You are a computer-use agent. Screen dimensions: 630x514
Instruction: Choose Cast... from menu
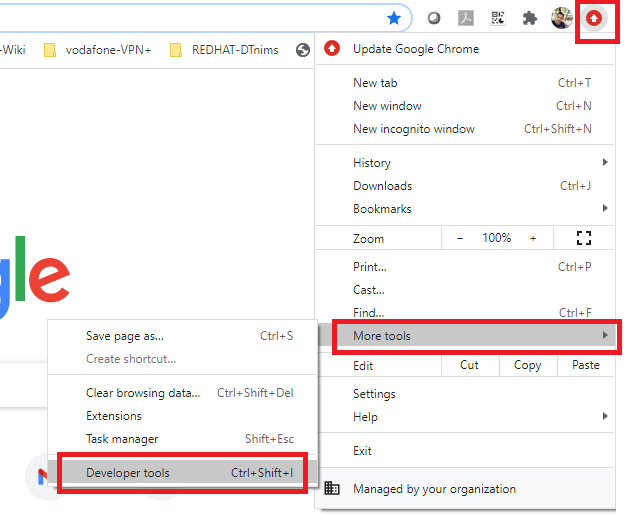pos(465,290)
